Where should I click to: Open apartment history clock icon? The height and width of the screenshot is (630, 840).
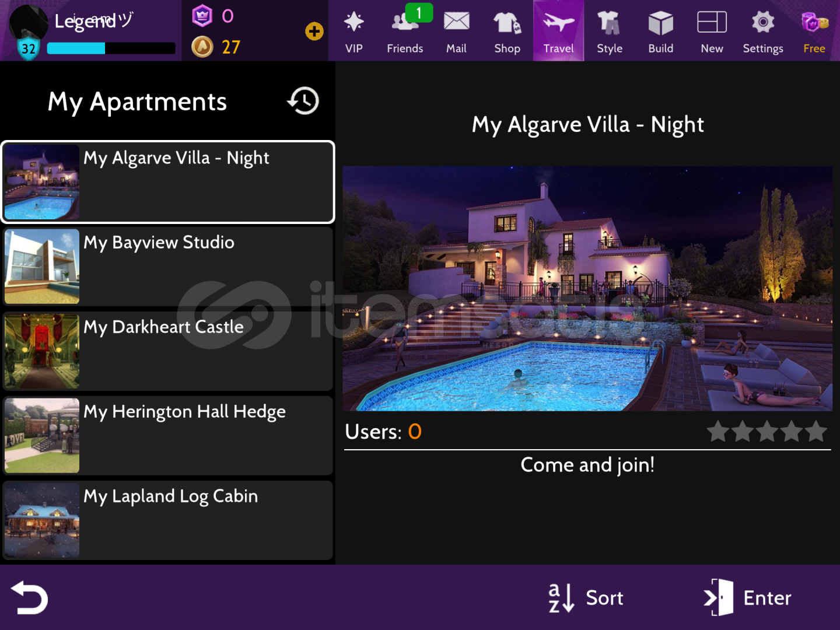pyautogui.click(x=303, y=101)
